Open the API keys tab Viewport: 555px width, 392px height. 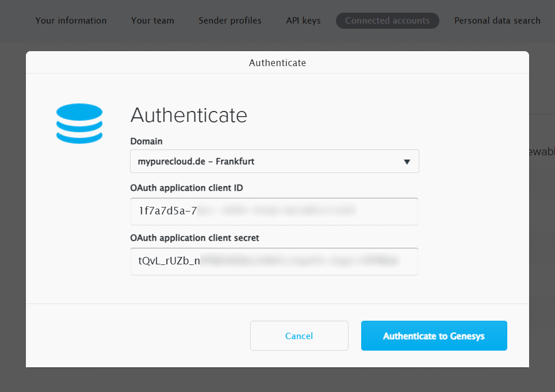coord(303,21)
